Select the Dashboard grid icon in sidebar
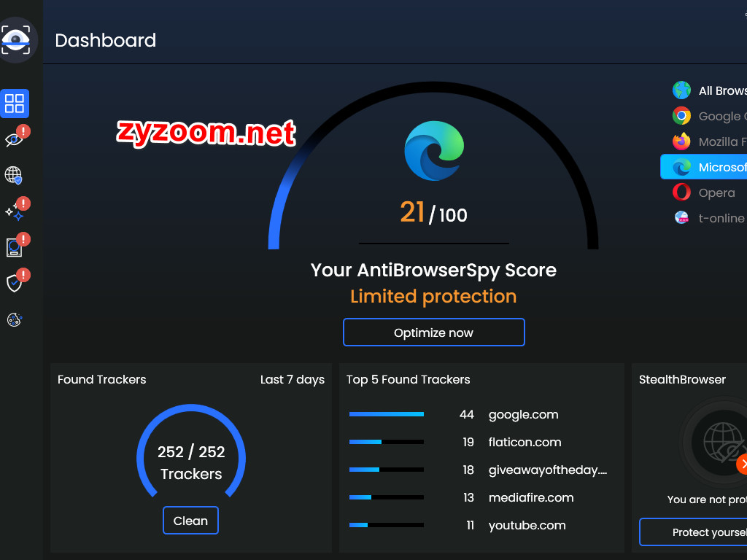Image resolution: width=747 pixels, height=560 pixels. click(x=15, y=104)
